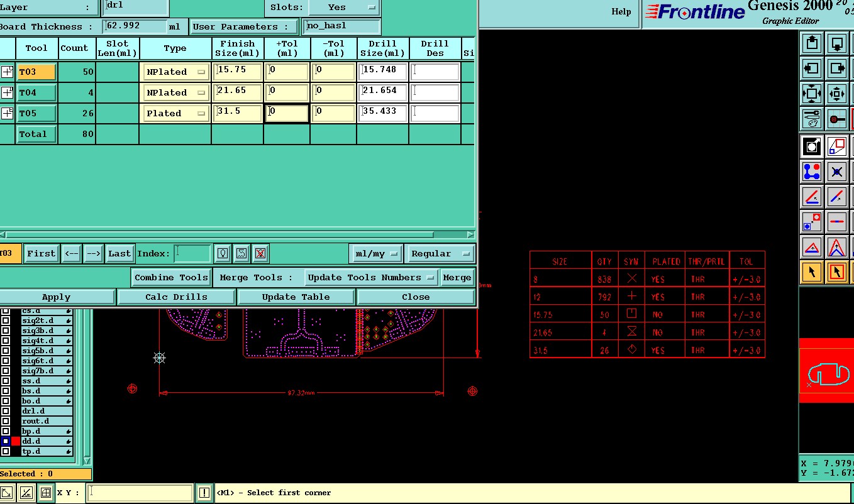Click the Combine Tools button

pyautogui.click(x=171, y=277)
